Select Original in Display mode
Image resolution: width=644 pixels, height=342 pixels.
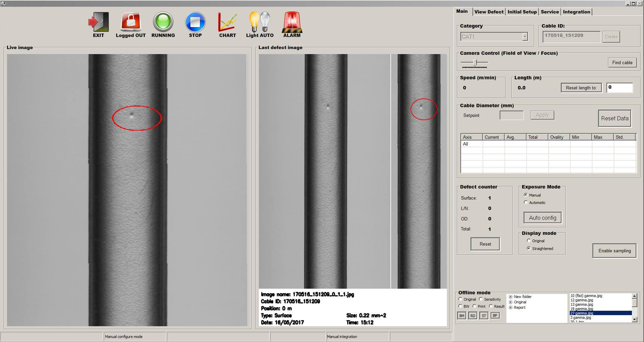pos(529,241)
